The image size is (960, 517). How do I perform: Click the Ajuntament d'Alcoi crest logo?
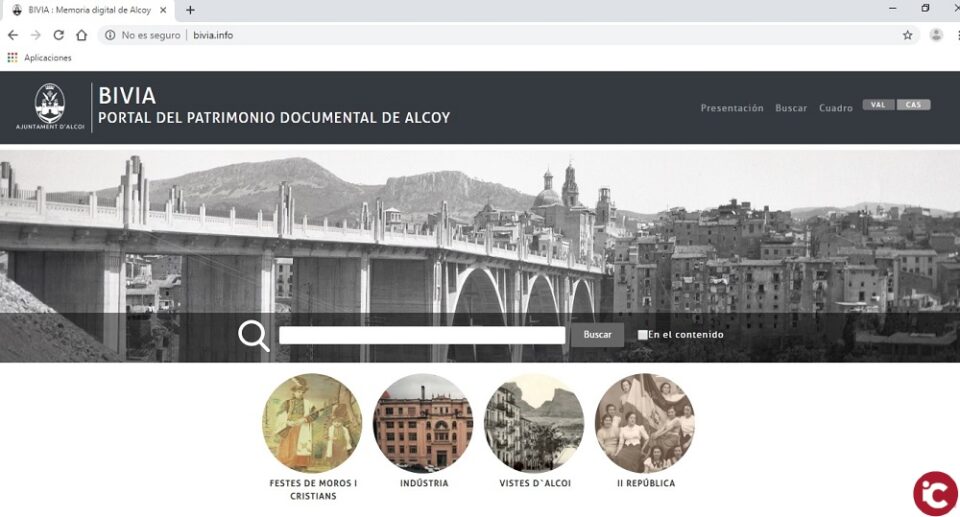coord(50,107)
